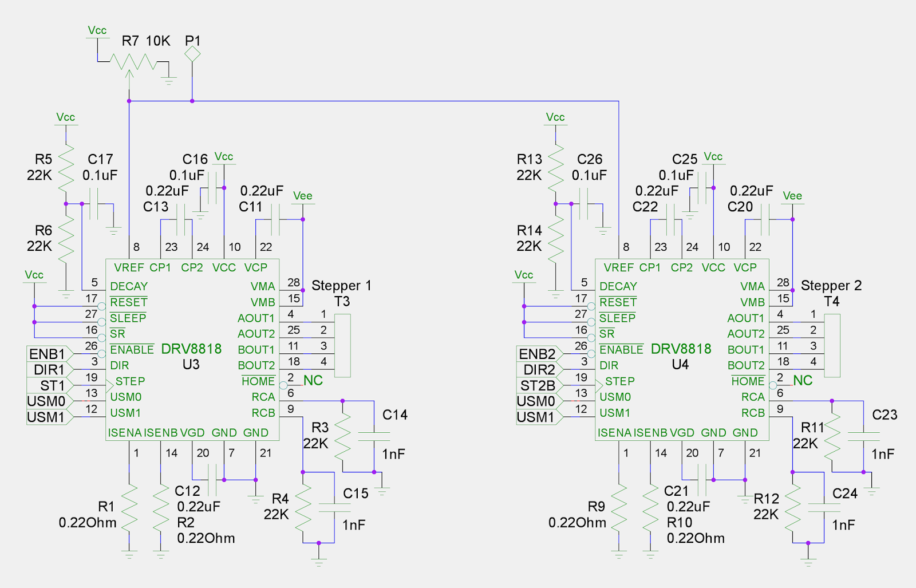The height and width of the screenshot is (588, 916).
Task: Pick the C11 0.22uF capacitor symbol
Action: tap(275, 220)
